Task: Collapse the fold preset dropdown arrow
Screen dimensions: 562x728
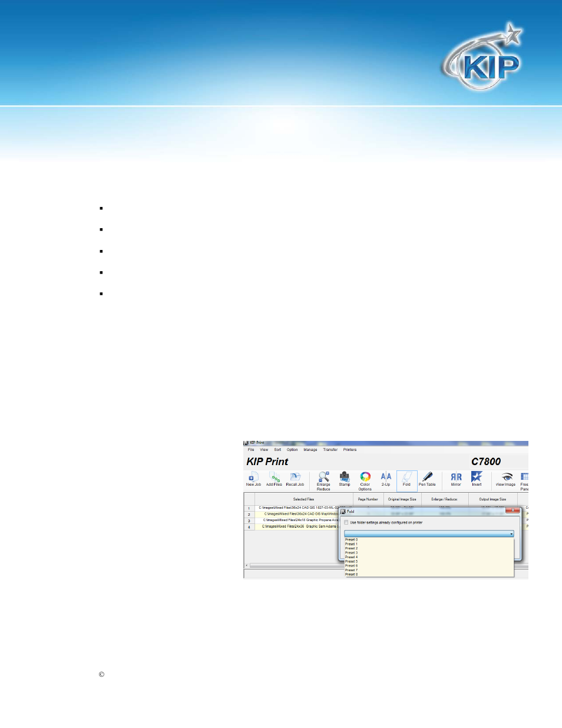Action: (511, 534)
